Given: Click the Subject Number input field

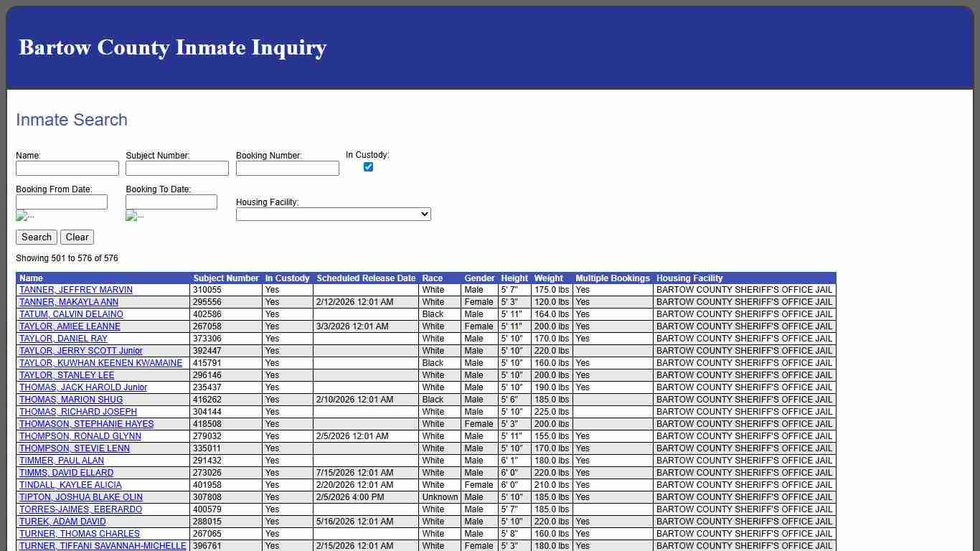Looking at the screenshot, I should [x=176, y=168].
